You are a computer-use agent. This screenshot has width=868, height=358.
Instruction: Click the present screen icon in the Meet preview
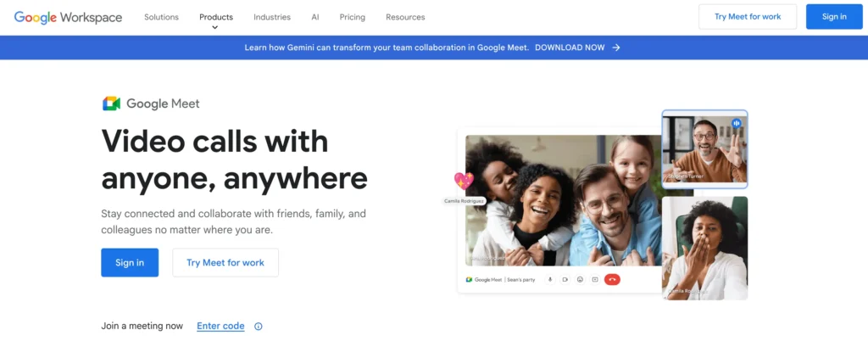[595, 280]
